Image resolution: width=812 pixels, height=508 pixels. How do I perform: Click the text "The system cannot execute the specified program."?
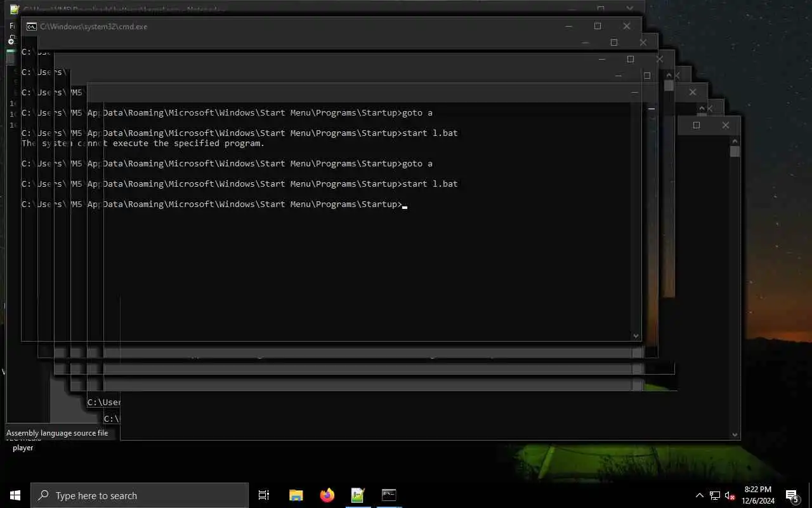[143, 144]
